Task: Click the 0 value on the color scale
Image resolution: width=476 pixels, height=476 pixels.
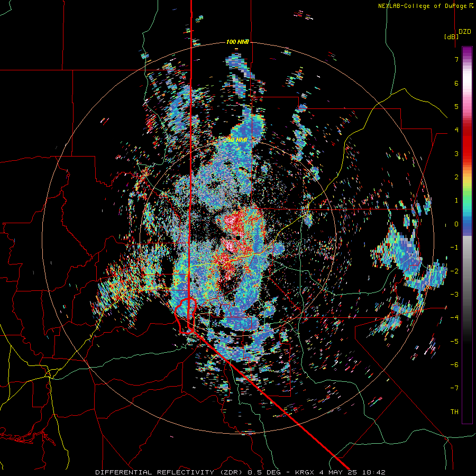Action: click(x=456, y=224)
